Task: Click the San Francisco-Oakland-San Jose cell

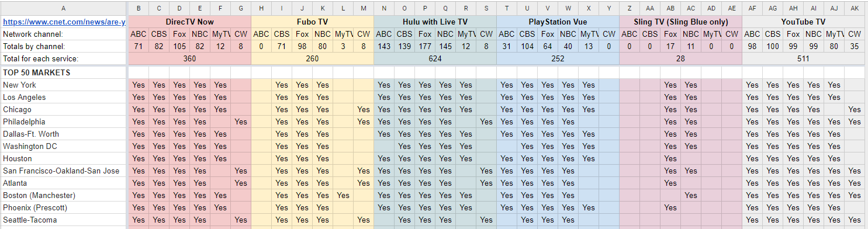Action: coord(63,171)
